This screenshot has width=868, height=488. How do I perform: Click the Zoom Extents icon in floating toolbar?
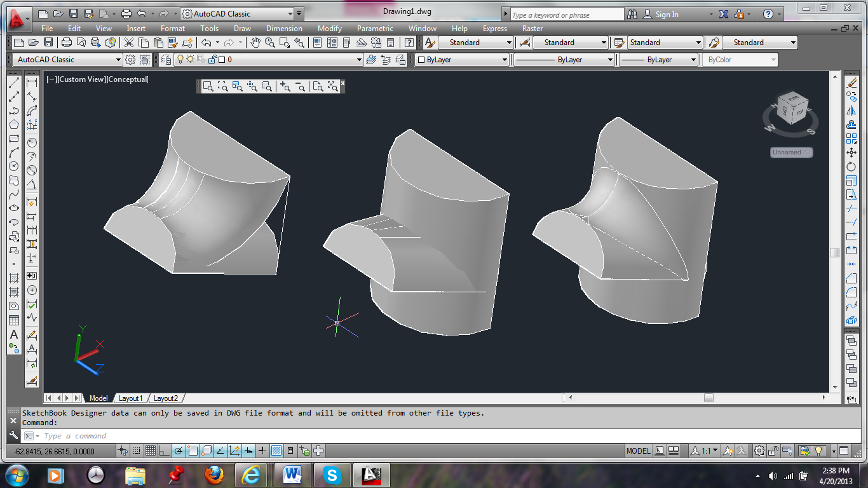[x=333, y=87]
